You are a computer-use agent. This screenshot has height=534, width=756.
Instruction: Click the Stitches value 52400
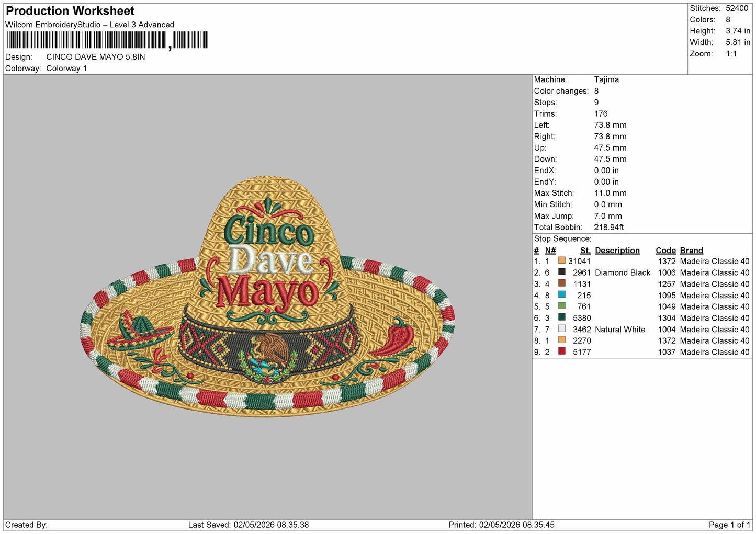coord(737,8)
